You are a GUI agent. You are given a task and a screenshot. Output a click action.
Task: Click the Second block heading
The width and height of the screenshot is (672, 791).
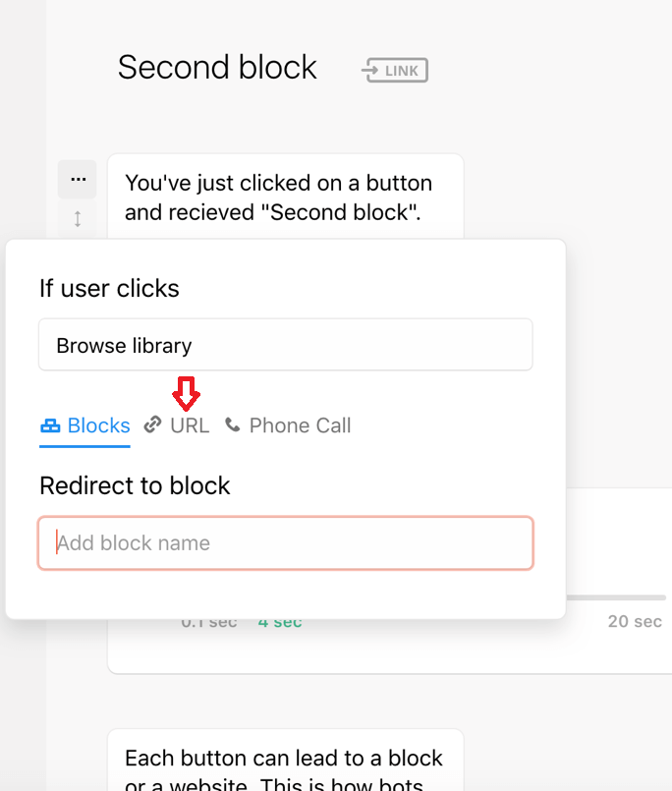[217, 67]
